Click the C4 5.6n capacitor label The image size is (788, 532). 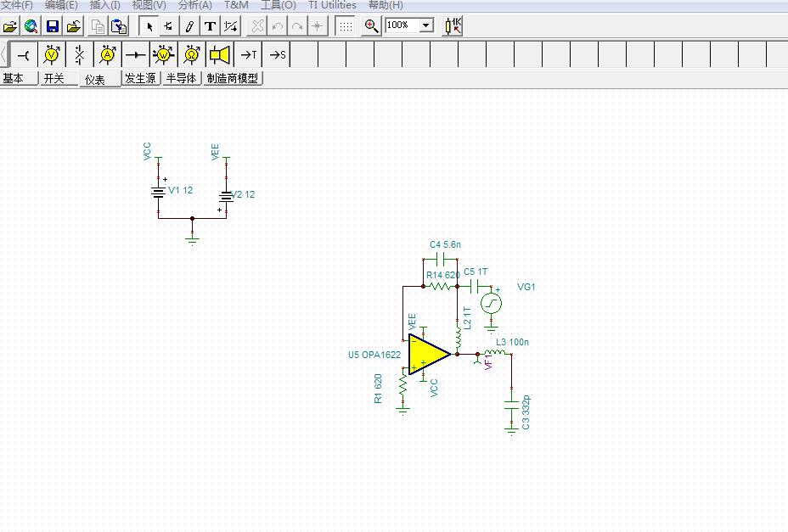point(445,244)
